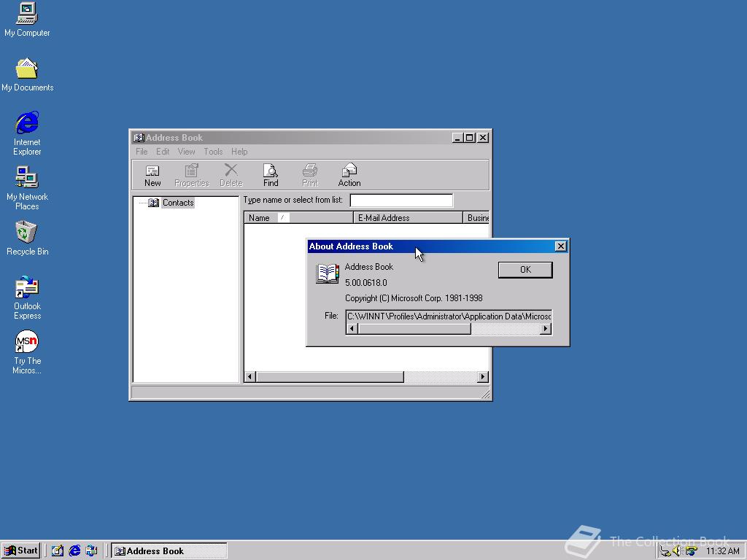Maximize the Address Book window
The image size is (747, 560).
pos(469,138)
